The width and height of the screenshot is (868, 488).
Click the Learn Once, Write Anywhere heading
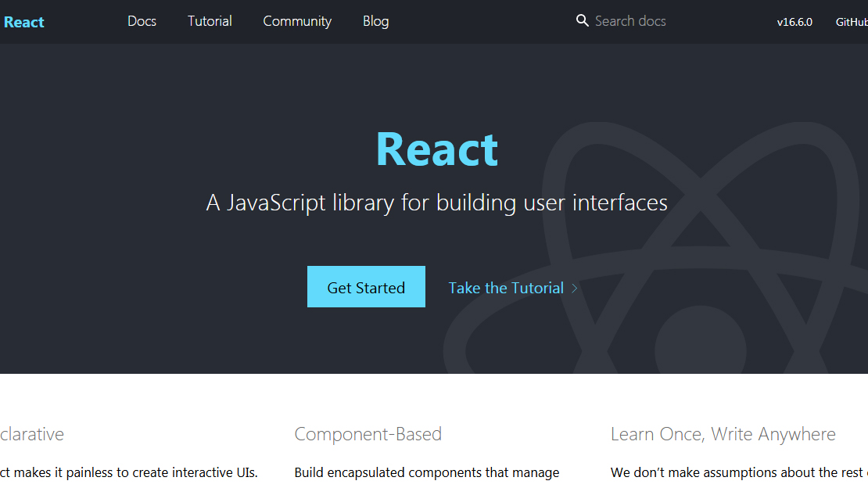723,434
